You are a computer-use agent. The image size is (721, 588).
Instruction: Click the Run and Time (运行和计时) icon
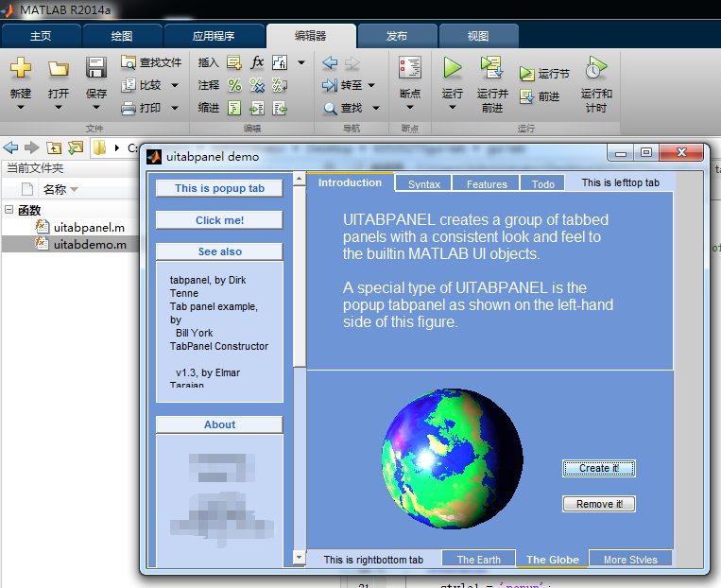coord(596,67)
